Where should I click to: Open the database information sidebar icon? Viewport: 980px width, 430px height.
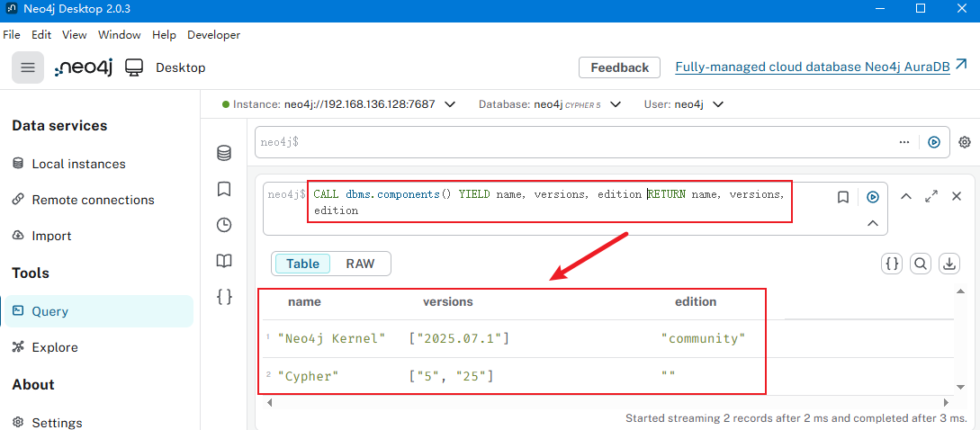pos(224,153)
